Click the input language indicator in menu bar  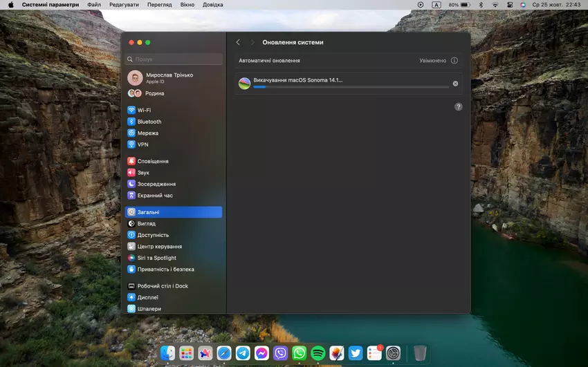point(437,5)
